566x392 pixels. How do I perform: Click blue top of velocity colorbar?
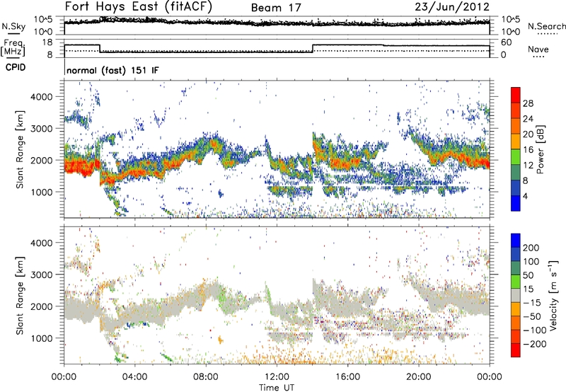click(x=516, y=241)
